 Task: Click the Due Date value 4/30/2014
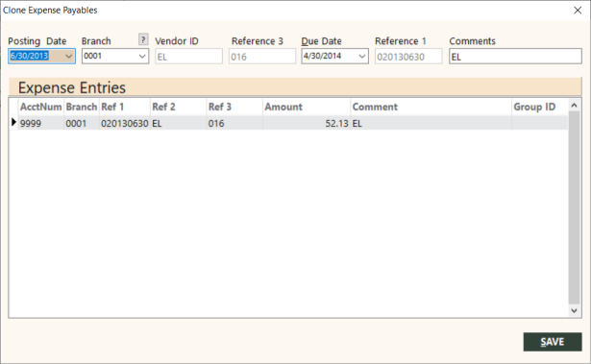(322, 56)
